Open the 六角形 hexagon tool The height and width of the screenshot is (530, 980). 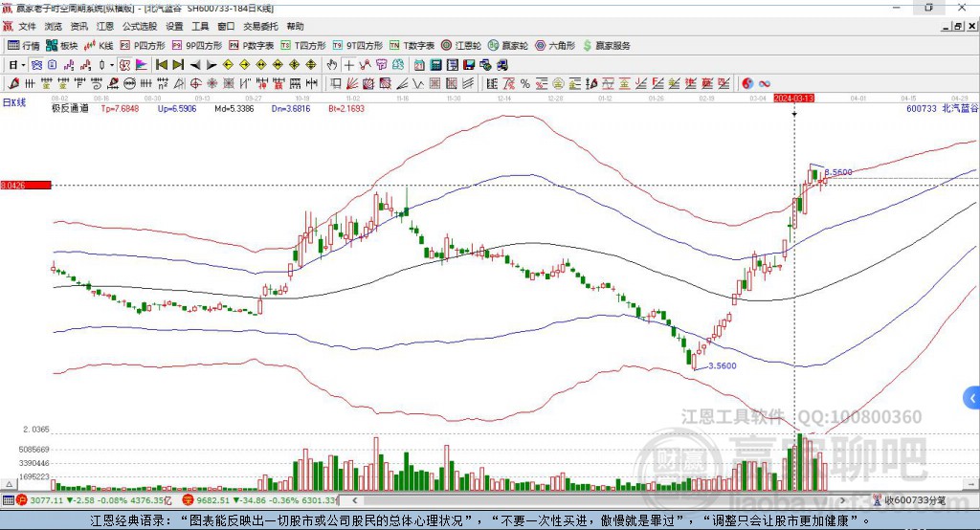click(555, 46)
